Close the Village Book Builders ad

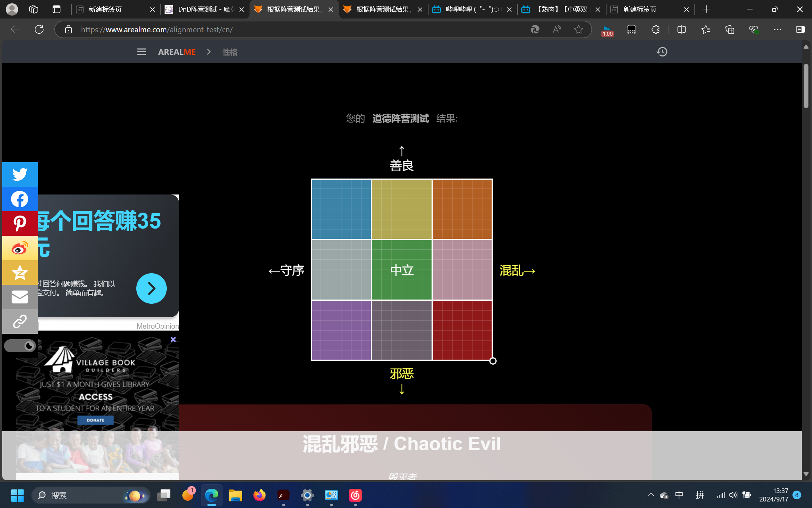point(173,340)
